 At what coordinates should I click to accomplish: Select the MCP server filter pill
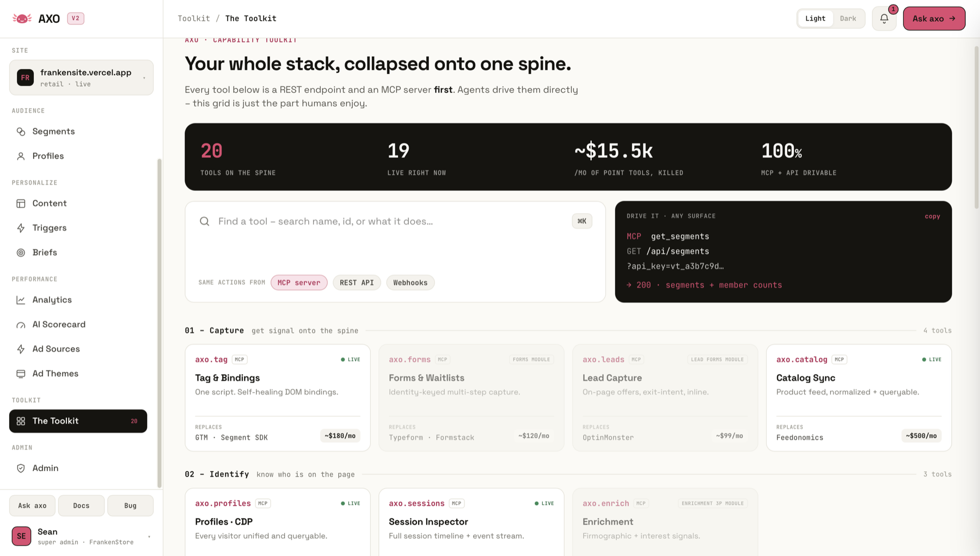pyautogui.click(x=299, y=283)
